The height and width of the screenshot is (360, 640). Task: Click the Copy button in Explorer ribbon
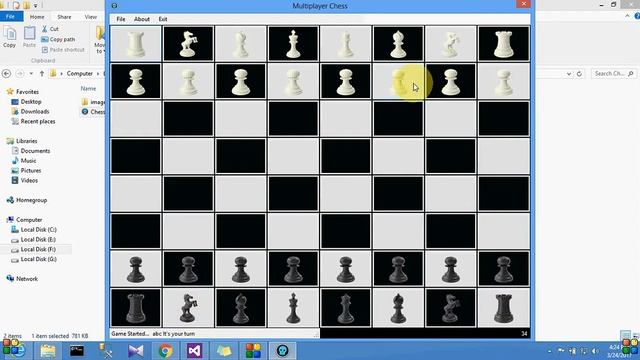(x=9, y=37)
